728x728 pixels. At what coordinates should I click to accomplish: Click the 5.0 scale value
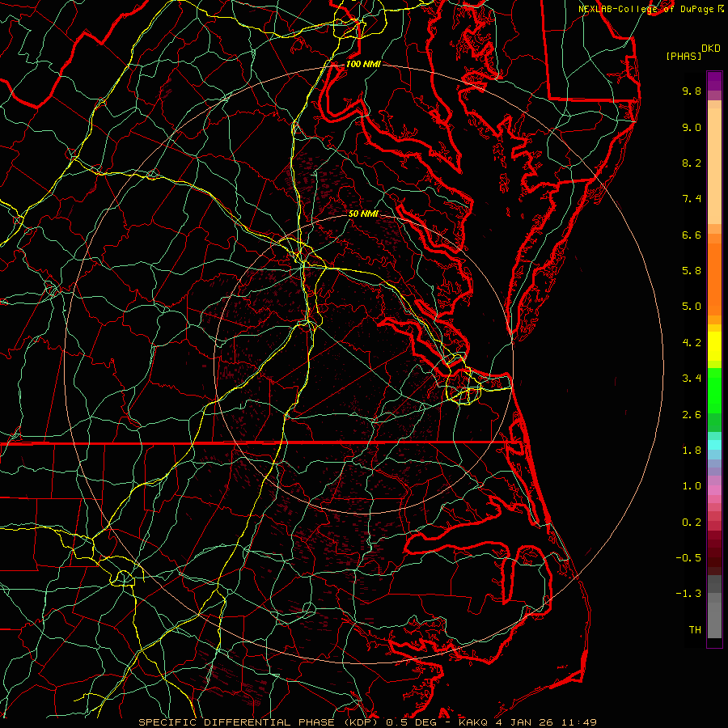[x=692, y=307]
